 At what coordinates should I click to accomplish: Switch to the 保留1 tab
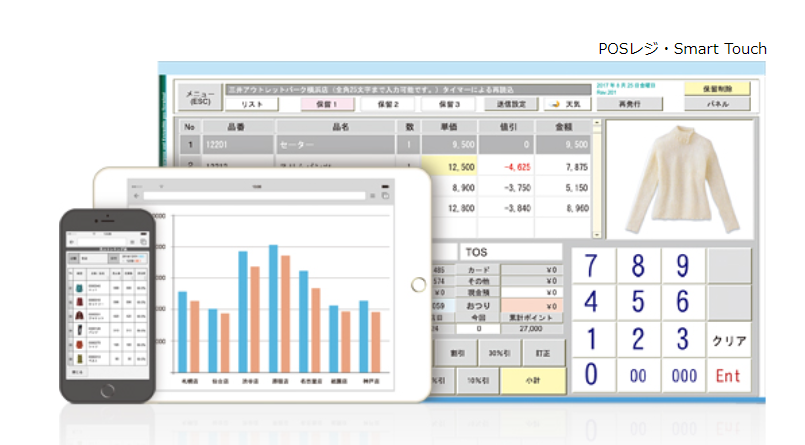click(x=329, y=104)
